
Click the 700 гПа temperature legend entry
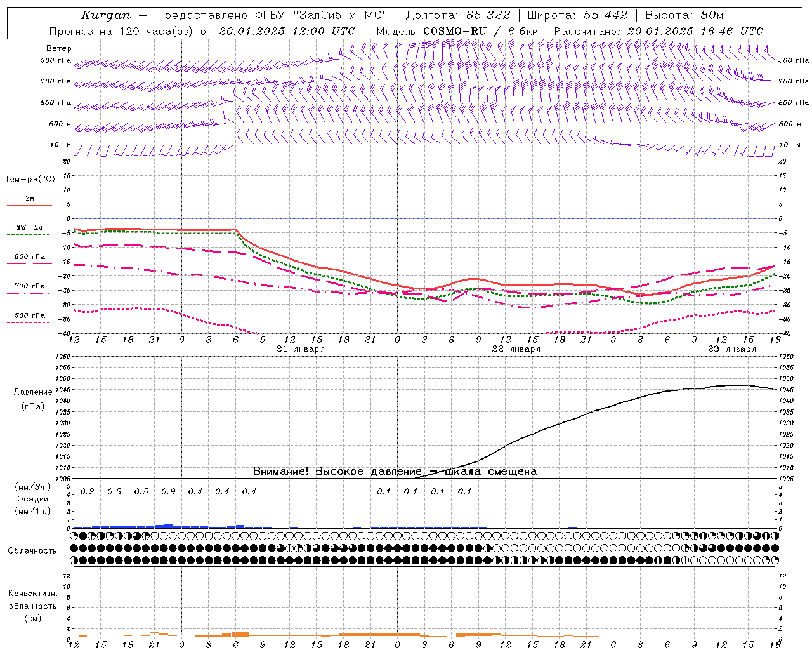click(x=29, y=286)
